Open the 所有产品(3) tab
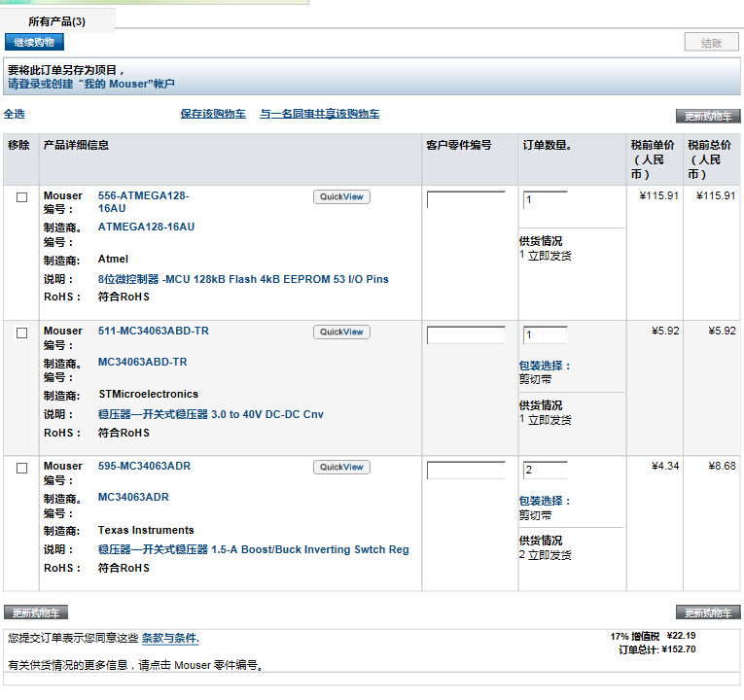Screen dimensions: 744x700 pyautogui.click(x=57, y=21)
